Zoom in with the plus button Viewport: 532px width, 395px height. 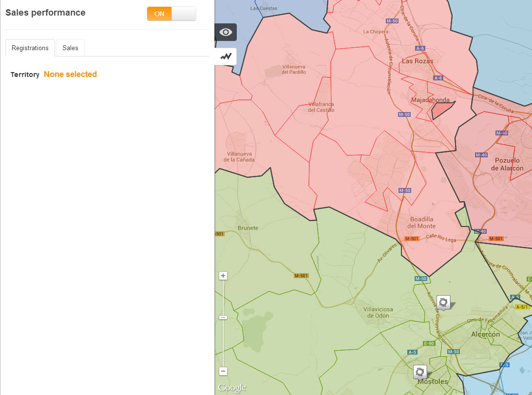(223, 276)
